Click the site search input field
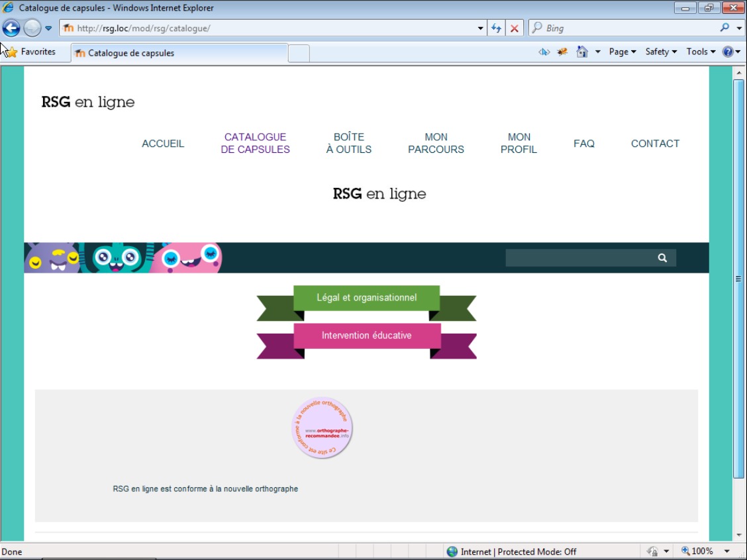 coord(577,258)
